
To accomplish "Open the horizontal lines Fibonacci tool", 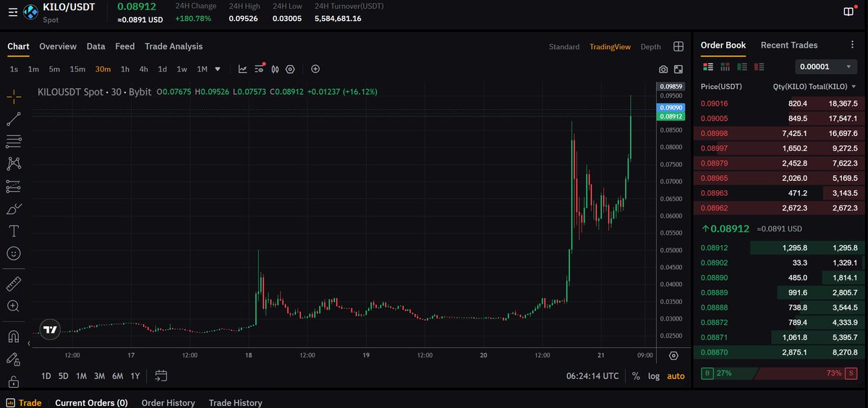I will coord(14,141).
